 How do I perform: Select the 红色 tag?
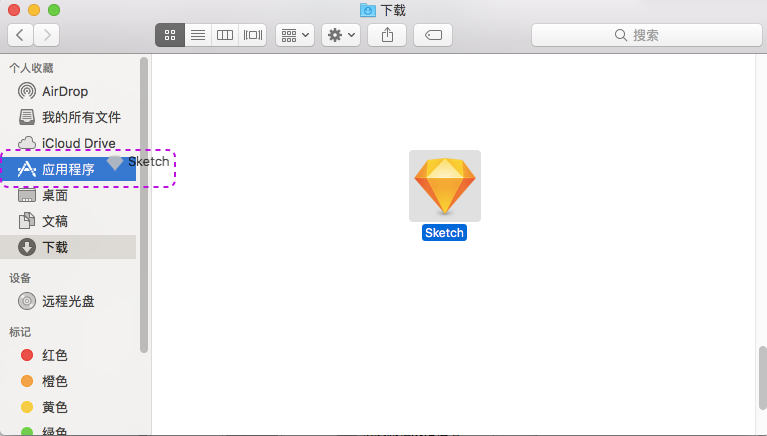[x=68, y=355]
